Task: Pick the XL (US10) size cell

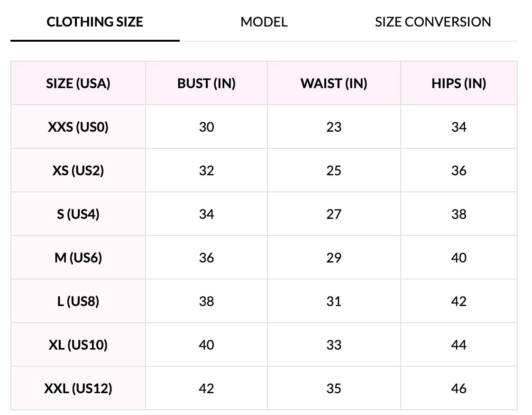Action: [x=78, y=345]
